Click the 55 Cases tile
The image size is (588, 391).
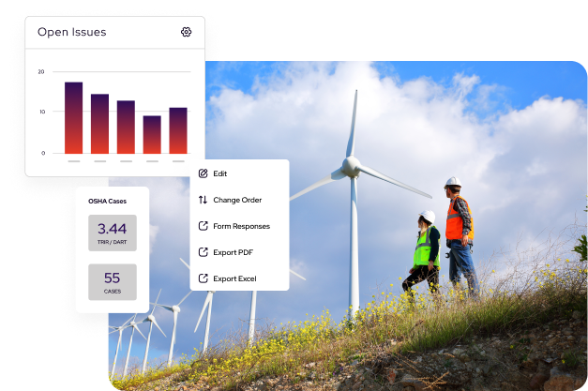[113, 282]
